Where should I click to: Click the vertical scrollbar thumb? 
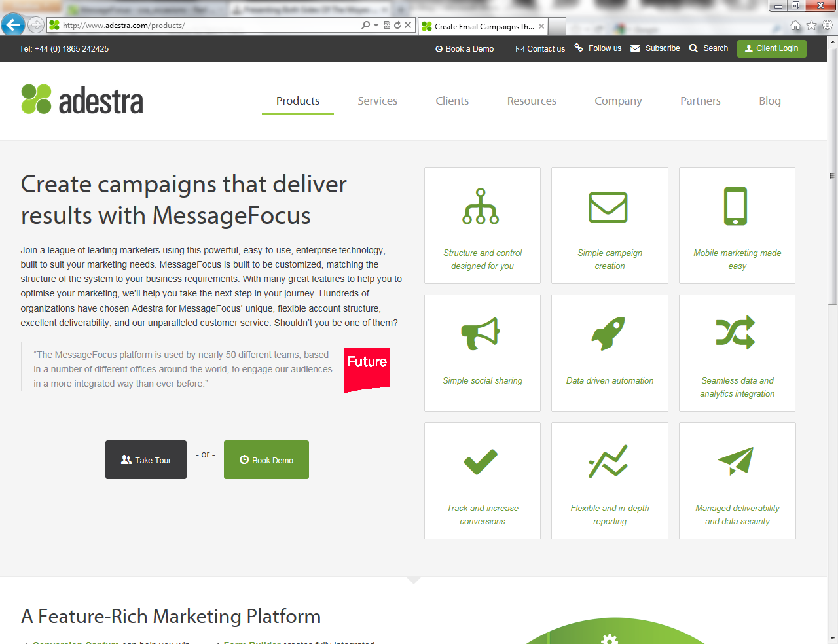tap(833, 175)
